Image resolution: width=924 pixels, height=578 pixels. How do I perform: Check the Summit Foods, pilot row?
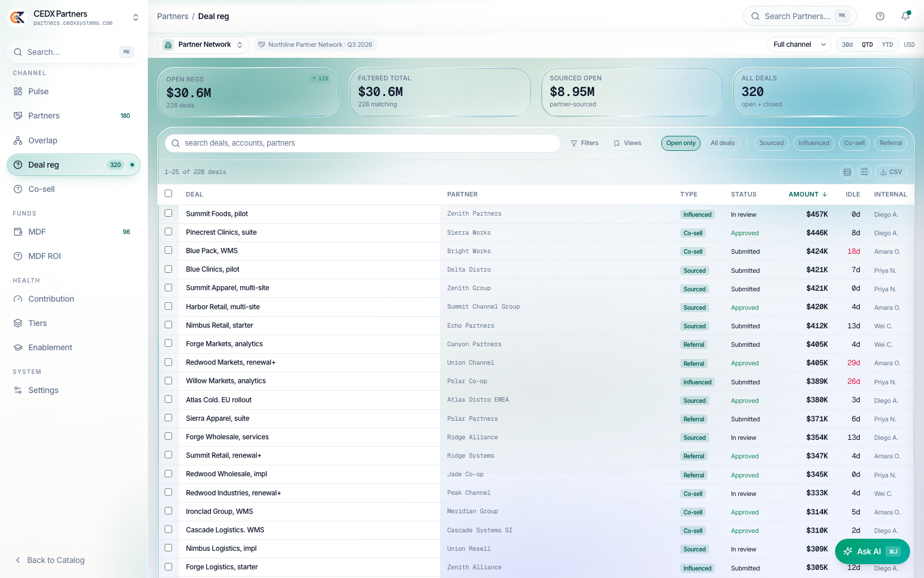pos(168,213)
